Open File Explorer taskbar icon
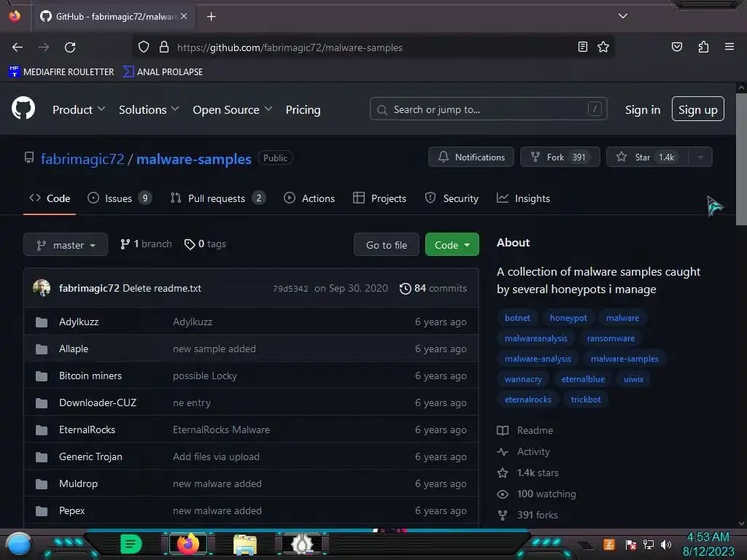Image resolution: width=747 pixels, height=560 pixels. tap(245, 544)
